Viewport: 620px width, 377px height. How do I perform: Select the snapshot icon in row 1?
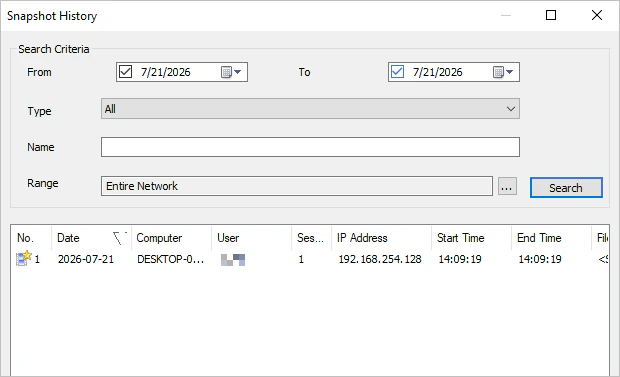point(24,258)
